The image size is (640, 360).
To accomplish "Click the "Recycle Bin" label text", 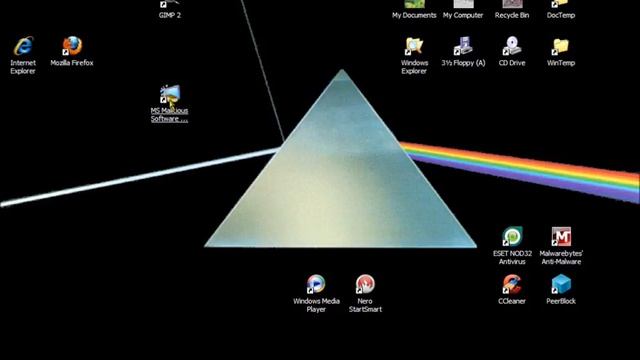I will (512, 15).
